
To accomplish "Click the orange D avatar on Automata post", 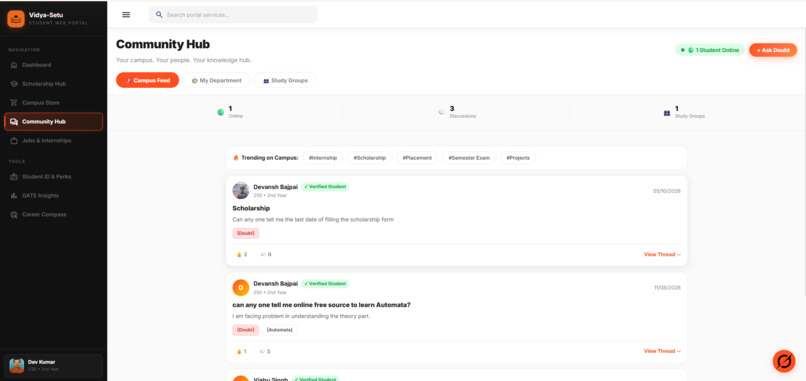I will 241,287.
